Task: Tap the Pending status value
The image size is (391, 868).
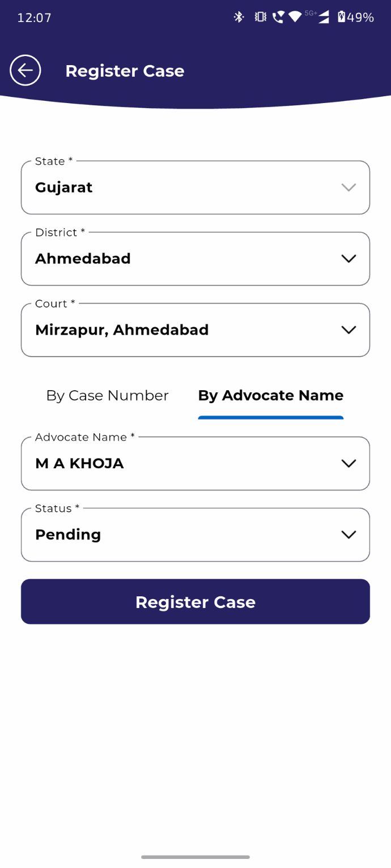Action: click(68, 535)
